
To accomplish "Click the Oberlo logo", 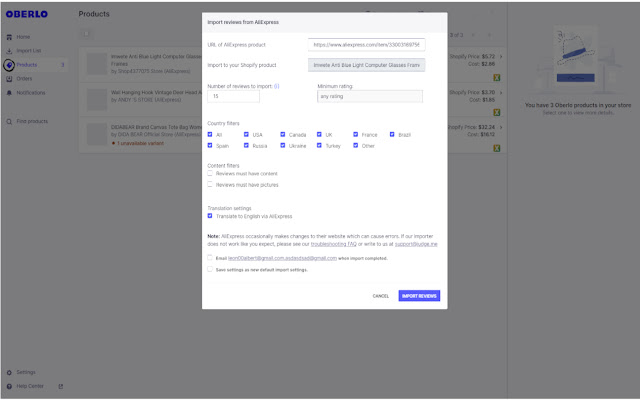I will (27, 14).
